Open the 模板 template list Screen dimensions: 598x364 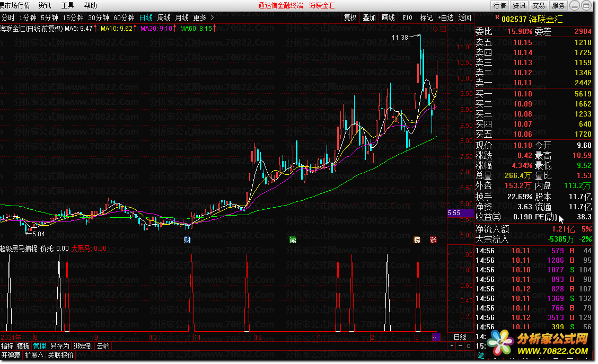point(23,346)
